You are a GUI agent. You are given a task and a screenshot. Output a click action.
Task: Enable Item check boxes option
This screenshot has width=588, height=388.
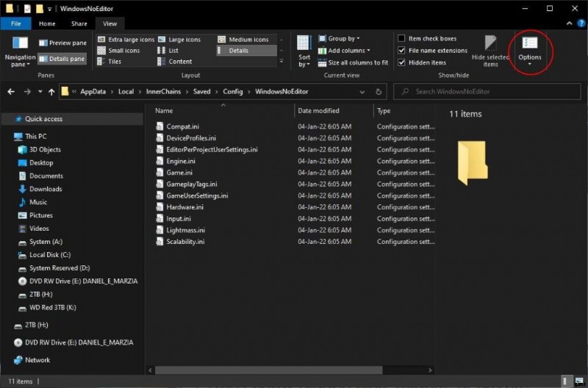(401, 39)
